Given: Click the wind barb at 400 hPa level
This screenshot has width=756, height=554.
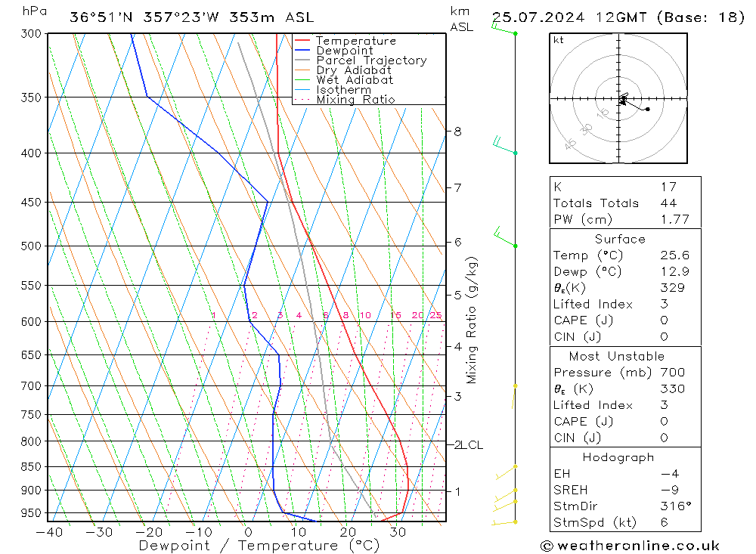Looking at the screenshot, I should point(505,146).
